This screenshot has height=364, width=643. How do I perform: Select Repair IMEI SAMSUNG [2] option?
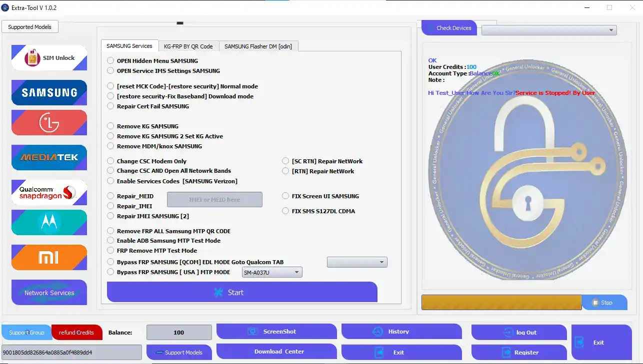point(110,216)
